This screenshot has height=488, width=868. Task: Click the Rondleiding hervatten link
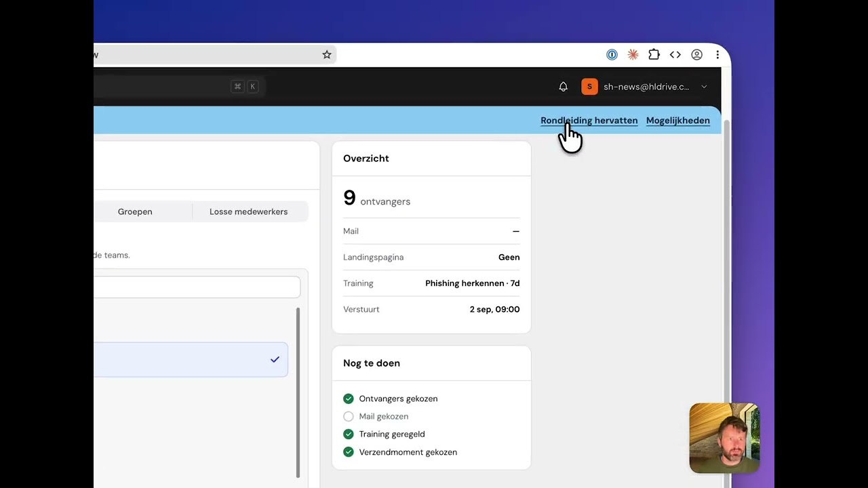pos(589,121)
